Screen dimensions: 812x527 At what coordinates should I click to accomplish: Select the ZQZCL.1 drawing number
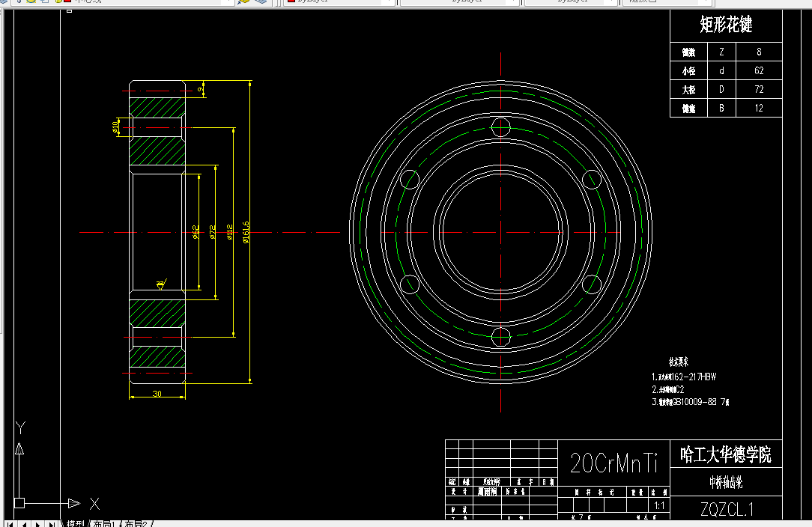click(726, 509)
